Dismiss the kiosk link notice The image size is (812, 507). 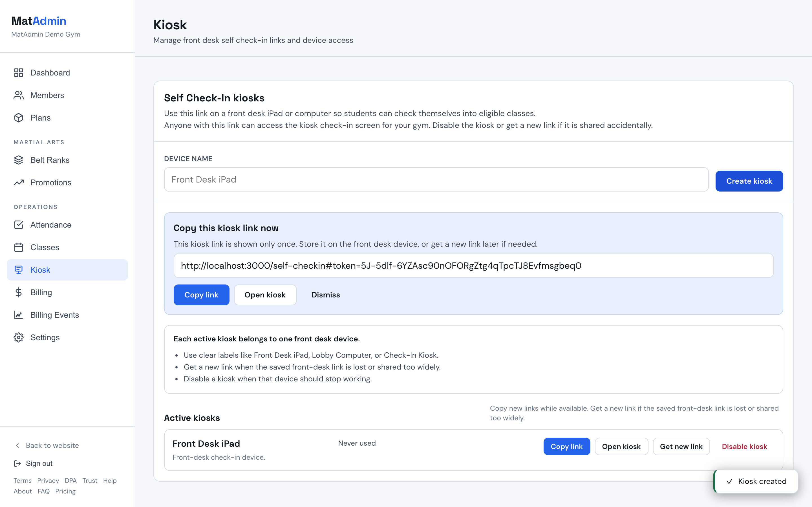[325, 295]
